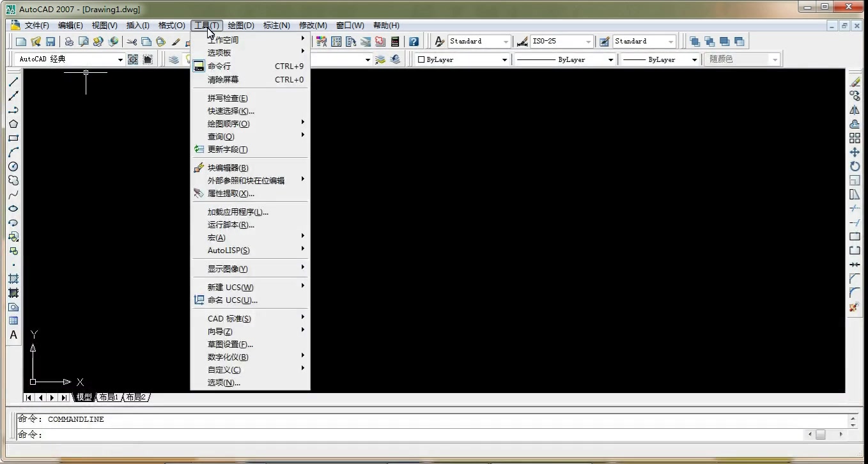Viewport: 868px width, 464px height.
Task: Select the Erase modify tool
Action: click(x=855, y=82)
